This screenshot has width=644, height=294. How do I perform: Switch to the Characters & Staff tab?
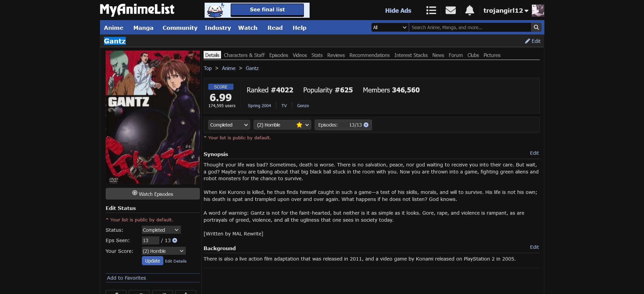pos(244,55)
